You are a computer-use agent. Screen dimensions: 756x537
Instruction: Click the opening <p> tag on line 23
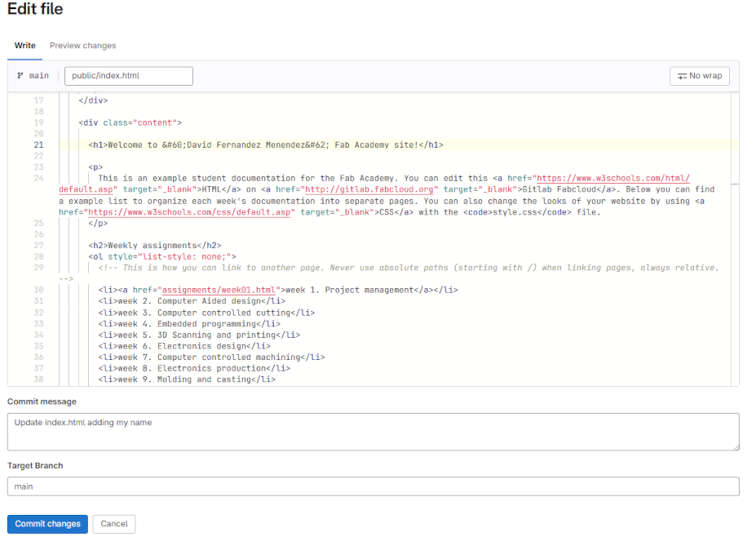tap(95, 167)
